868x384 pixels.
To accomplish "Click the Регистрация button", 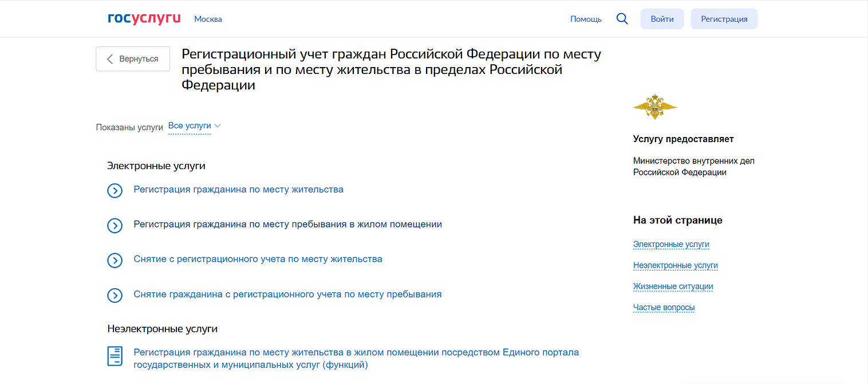I will point(724,19).
